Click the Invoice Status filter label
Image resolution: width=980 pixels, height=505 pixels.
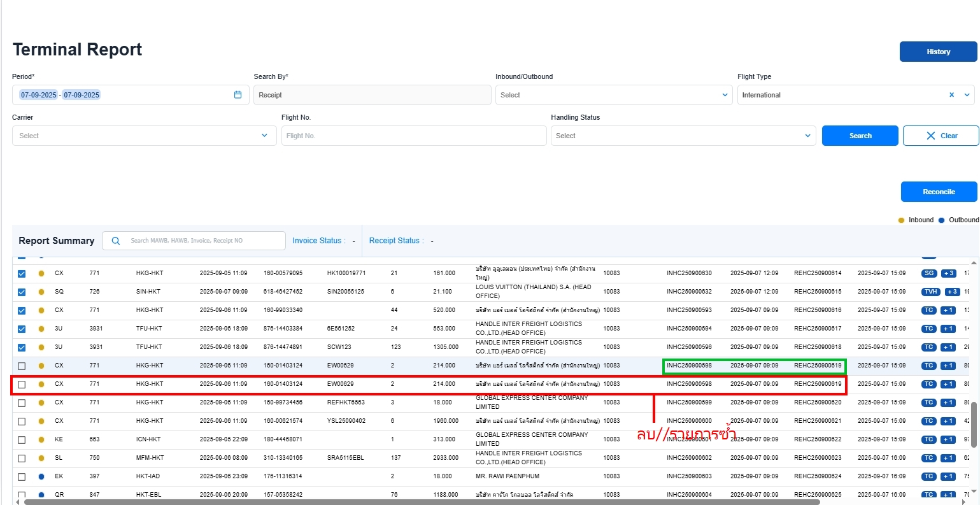318,241
